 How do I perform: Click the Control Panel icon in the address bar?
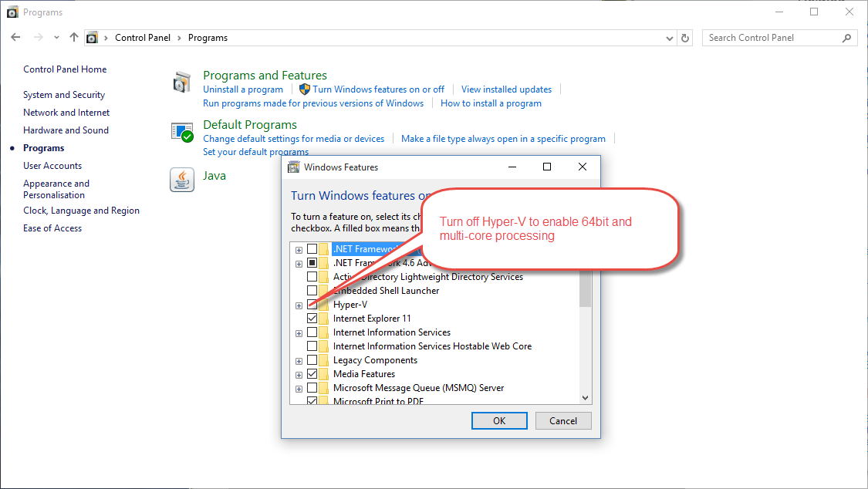point(92,38)
